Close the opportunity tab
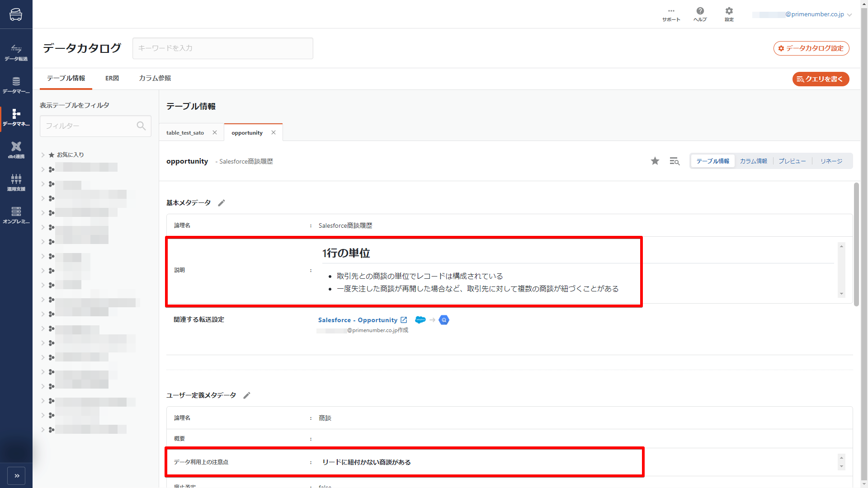The height and width of the screenshot is (488, 868). [x=274, y=132]
